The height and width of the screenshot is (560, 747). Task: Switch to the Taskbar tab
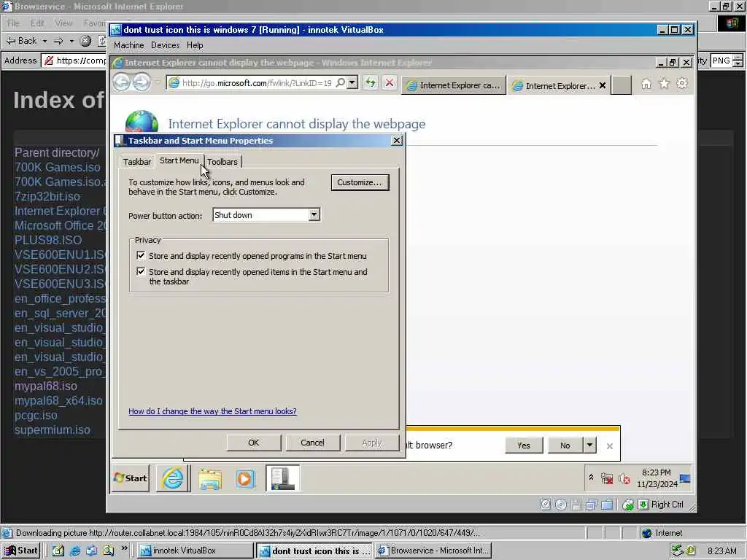136,162
